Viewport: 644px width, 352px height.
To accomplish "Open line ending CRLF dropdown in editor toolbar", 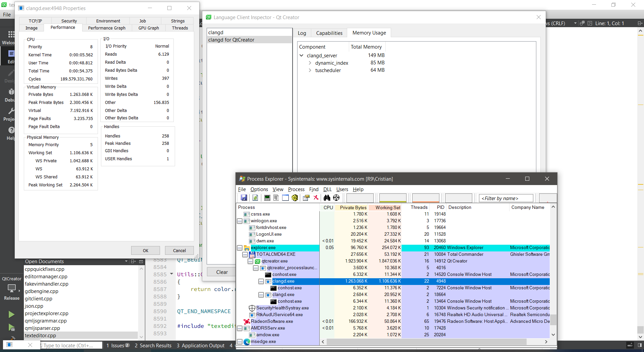I will 576,23.
